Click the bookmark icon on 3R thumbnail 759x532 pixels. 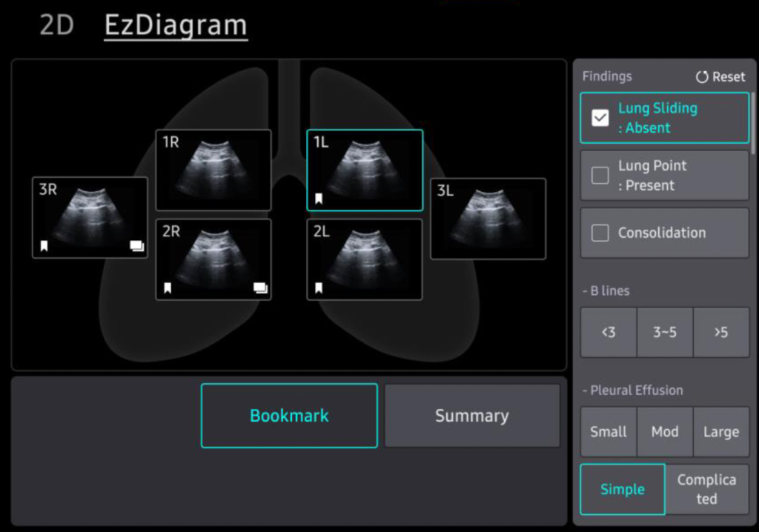[44, 246]
